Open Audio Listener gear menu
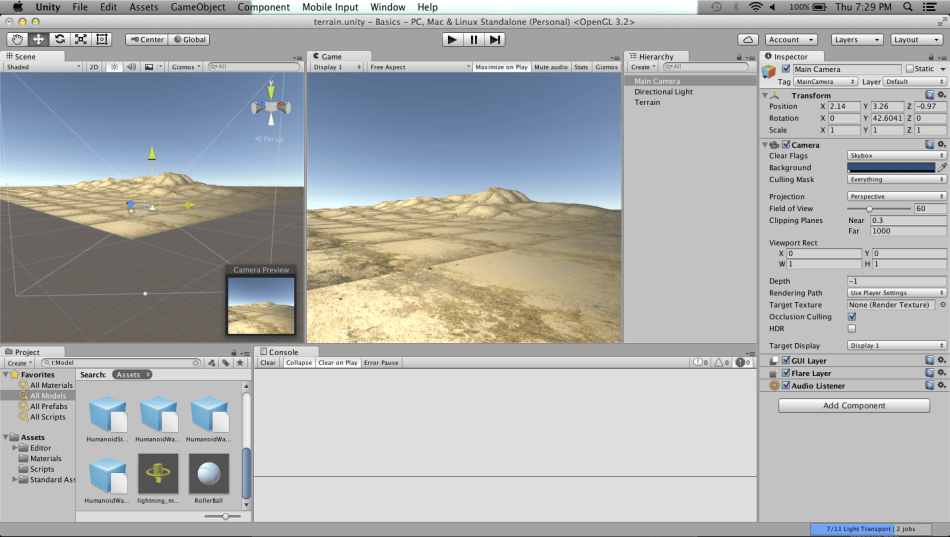 point(942,385)
